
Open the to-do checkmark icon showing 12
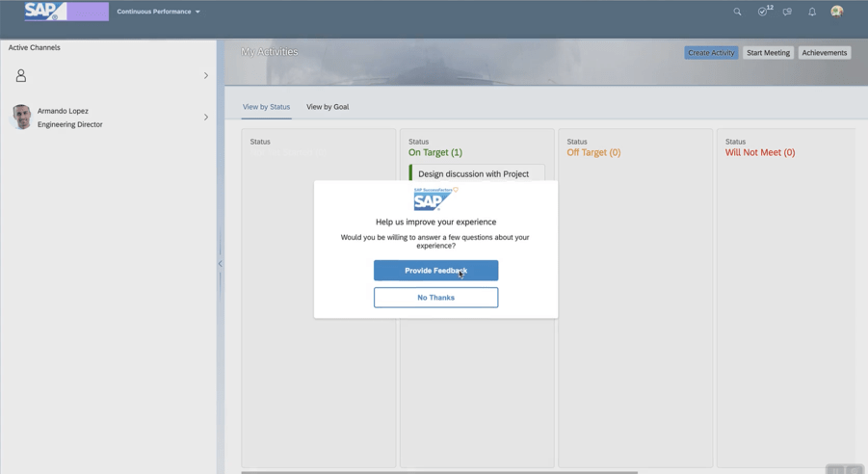coord(763,12)
